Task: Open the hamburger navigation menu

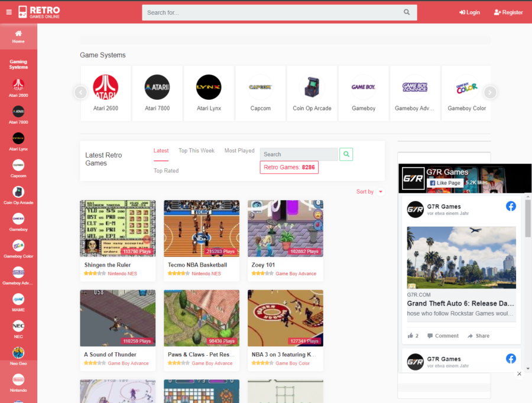Action: coord(9,12)
